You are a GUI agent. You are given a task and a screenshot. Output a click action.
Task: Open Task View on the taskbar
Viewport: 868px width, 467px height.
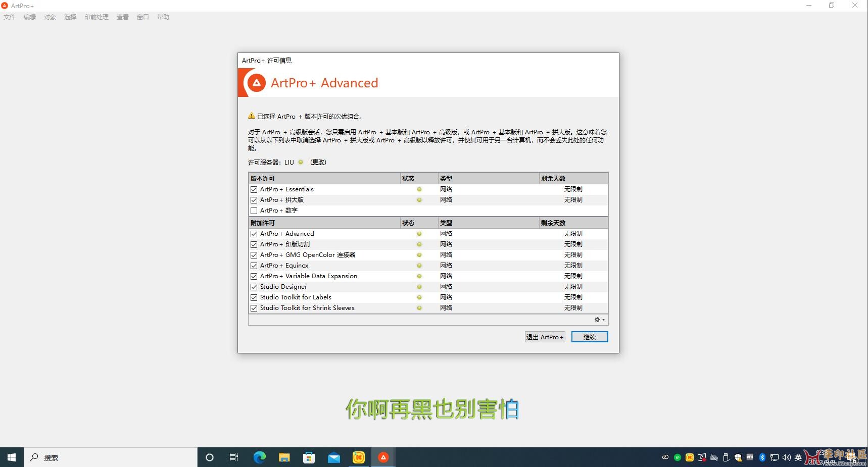coord(233,457)
